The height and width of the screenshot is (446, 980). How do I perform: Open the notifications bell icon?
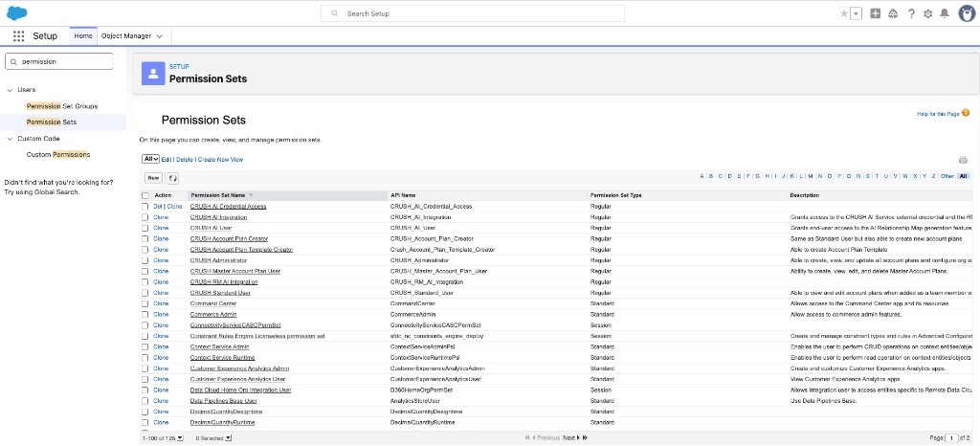[945, 13]
